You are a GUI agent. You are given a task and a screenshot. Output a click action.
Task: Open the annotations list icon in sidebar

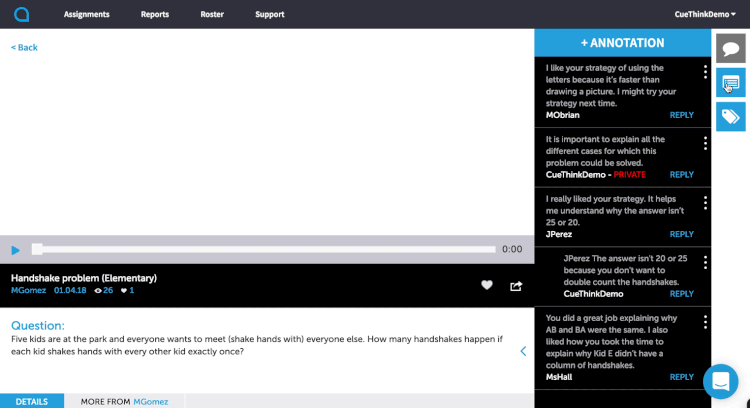pyautogui.click(x=730, y=83)
